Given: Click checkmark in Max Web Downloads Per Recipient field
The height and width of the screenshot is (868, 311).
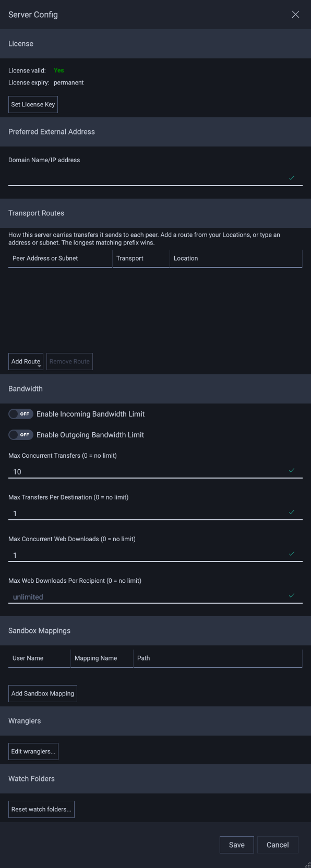Looking at the screenshot, I should coord(292,595).
